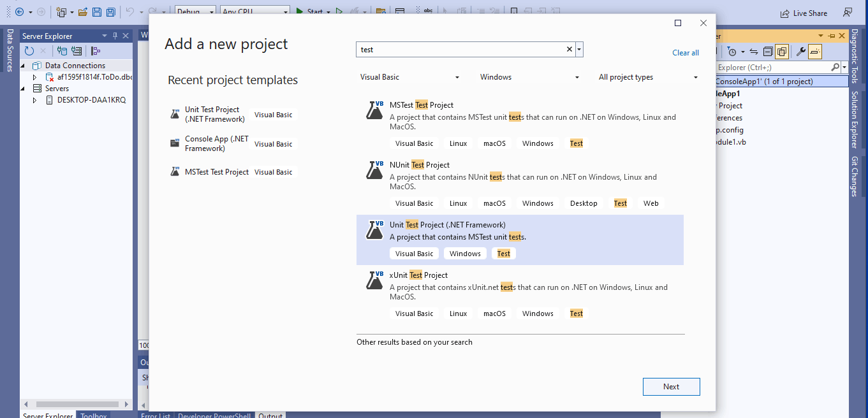
Task: Switch to the Developer PowerShell tab
Action: 214,415
